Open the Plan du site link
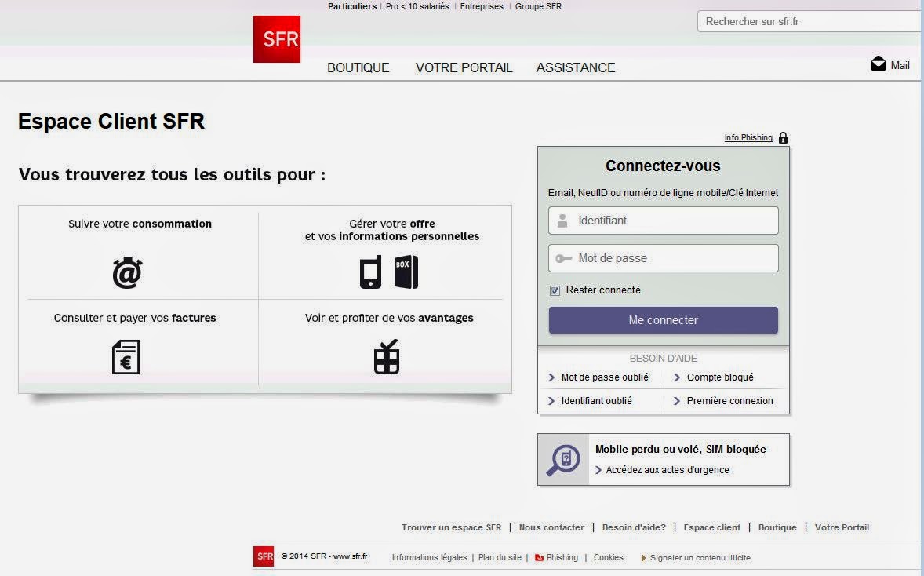 point(500,558)
